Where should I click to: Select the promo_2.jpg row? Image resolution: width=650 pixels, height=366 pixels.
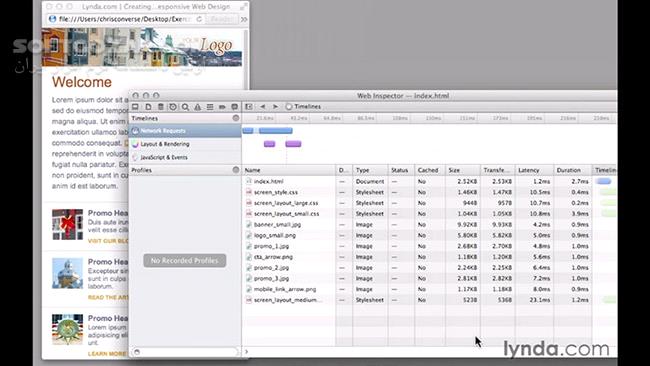(x=429, y=267)
